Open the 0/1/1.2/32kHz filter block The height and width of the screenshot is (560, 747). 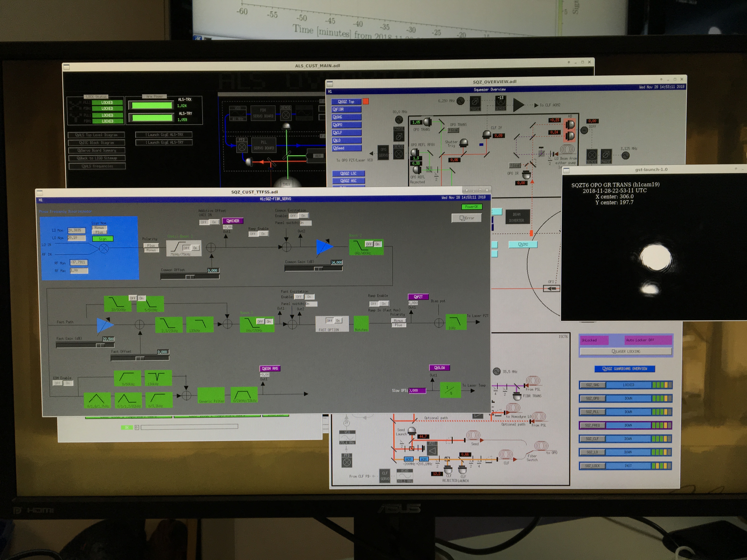pyautogui.click(x=128, y=400)
